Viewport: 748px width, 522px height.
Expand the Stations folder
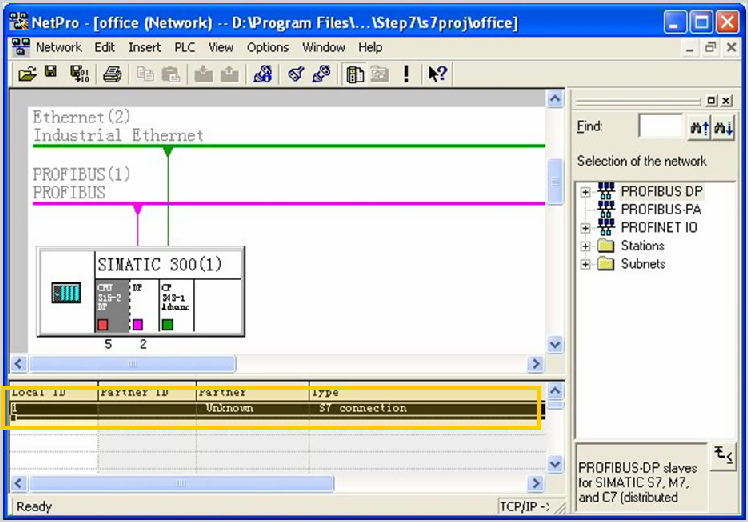pyautogui.click(x=585, y=247)
